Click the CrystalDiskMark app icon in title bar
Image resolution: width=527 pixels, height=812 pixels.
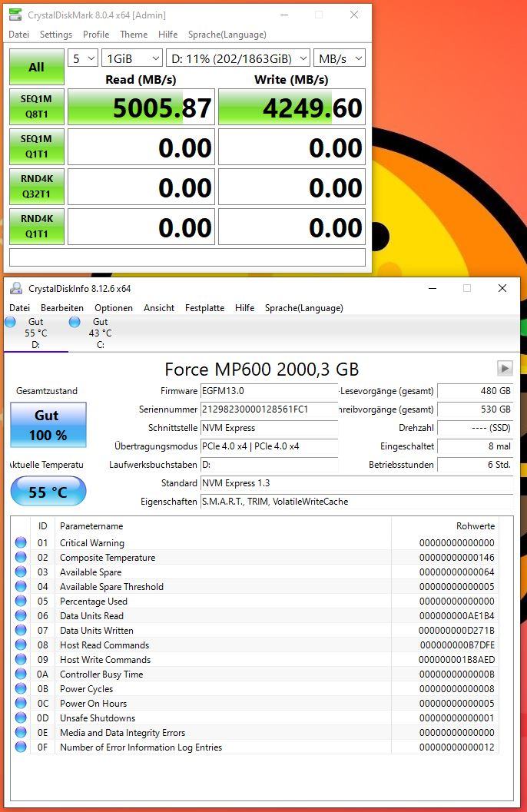15,15
